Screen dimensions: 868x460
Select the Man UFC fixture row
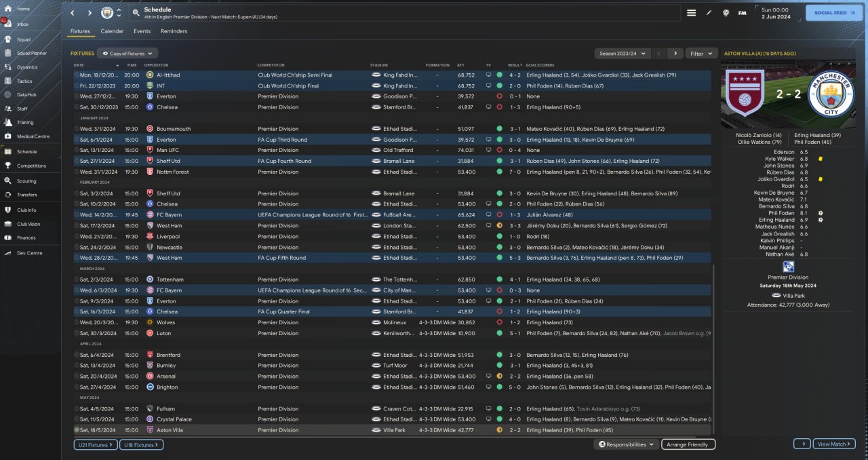pyautogui.click(x=393, y=150)
